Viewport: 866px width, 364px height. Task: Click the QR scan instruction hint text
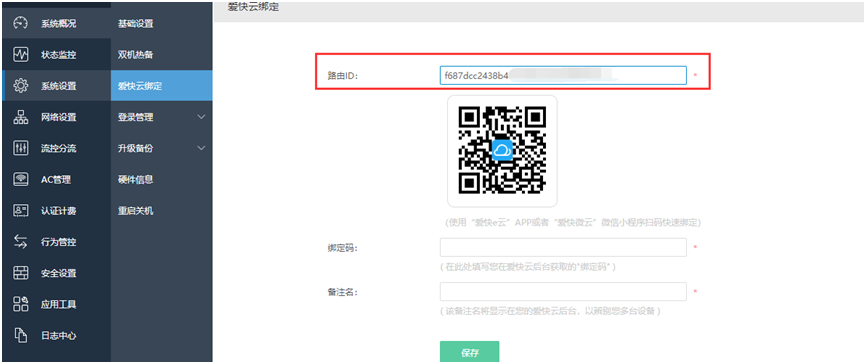click(573, 223)
